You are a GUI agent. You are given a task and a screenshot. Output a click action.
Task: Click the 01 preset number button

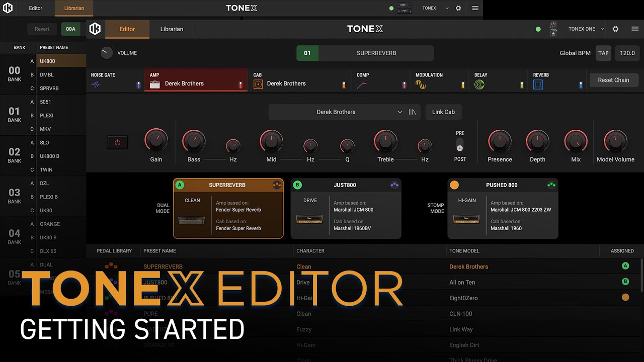(x=307, y=53)
